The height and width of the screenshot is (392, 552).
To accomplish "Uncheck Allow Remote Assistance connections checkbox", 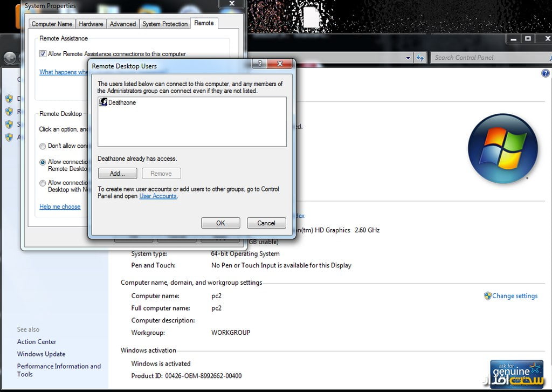I will pyautogui.click(x=43, y=54).
